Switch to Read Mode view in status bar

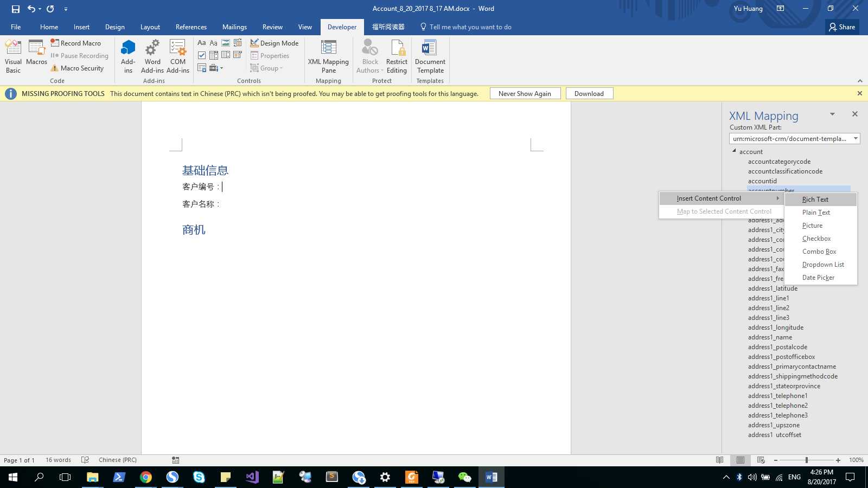pyautogui.click(x=719, y=460)
